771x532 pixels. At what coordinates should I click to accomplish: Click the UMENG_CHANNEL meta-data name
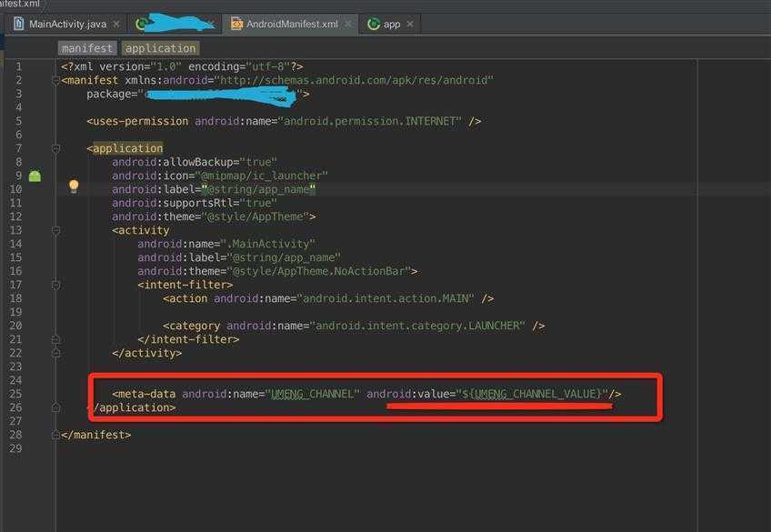tap(312, 394)
